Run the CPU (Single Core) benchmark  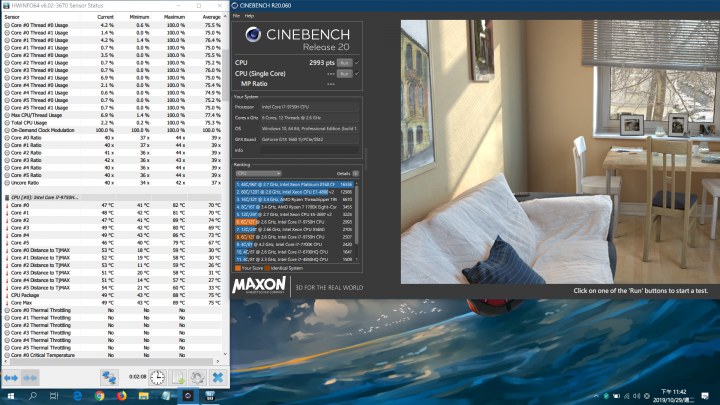pos(344,73)
